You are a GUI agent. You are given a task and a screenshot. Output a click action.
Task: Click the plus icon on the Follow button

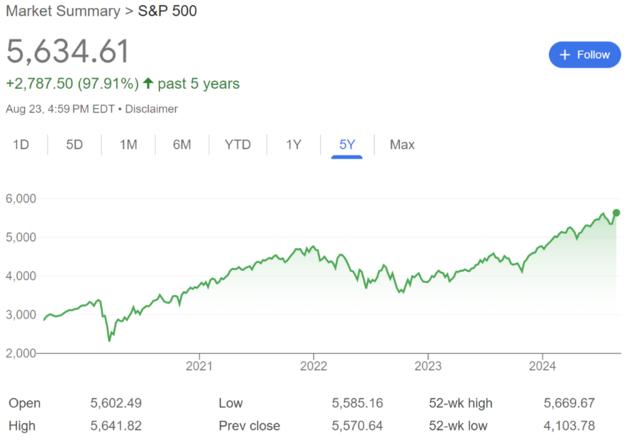click(x=564, y=55)
